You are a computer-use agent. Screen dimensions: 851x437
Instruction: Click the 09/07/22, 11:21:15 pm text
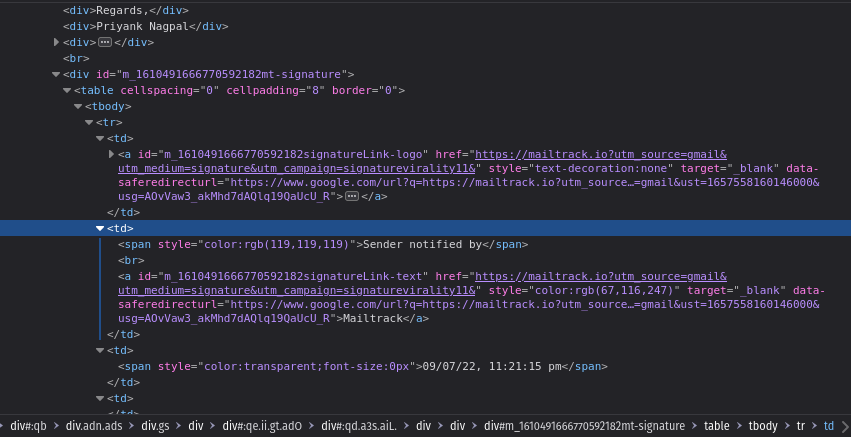492,366
